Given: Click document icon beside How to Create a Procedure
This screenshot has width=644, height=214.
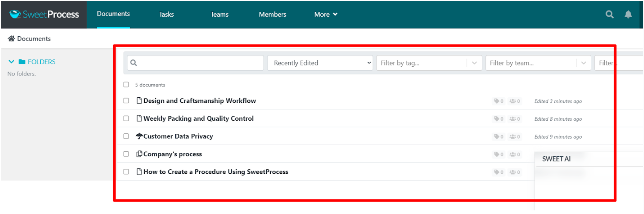Looking at the screenshot, I should point(139,171).
